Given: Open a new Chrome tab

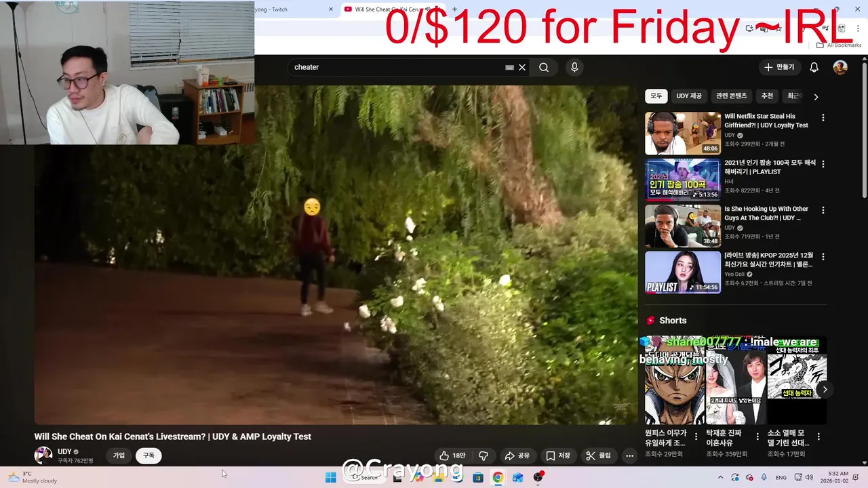Looking at the screenshot, I should [454, 9].
